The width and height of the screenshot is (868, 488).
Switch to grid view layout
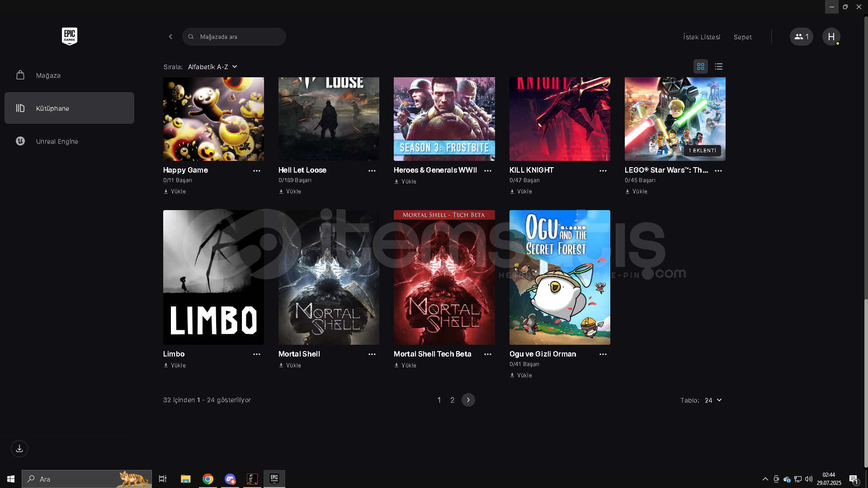[x=701, y=66]
